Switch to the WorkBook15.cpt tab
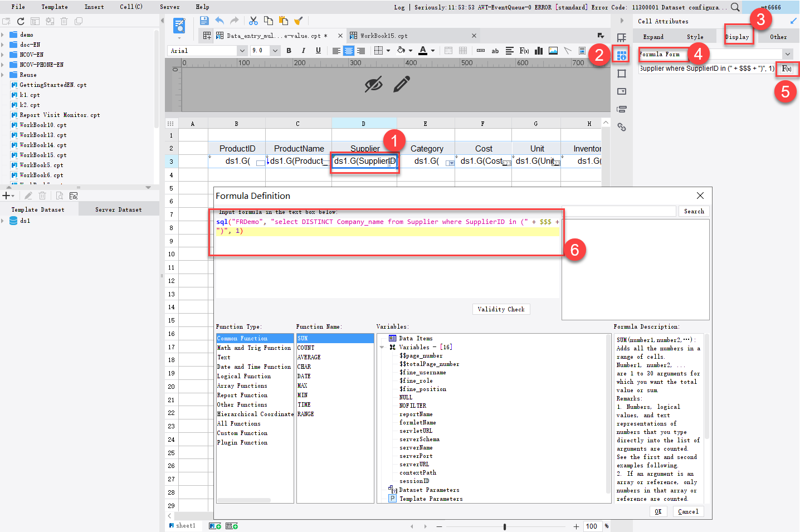Image resolution: width=800 pixels, height=532 pixels. [x=412, y=36]
